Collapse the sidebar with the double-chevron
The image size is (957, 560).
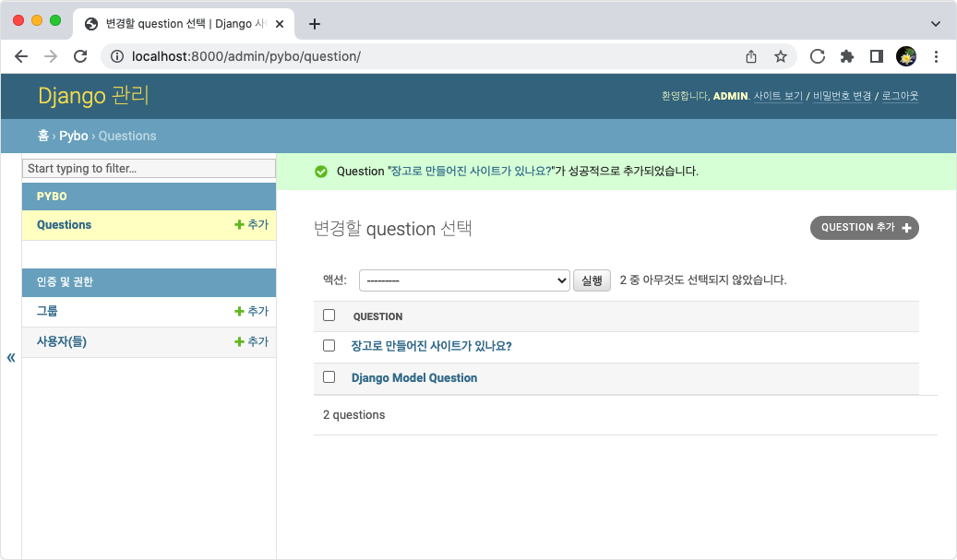[x=11, y=357]
